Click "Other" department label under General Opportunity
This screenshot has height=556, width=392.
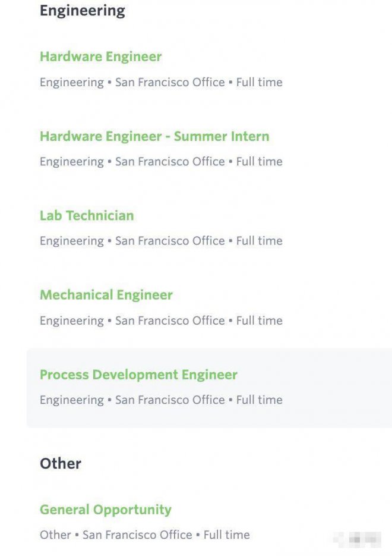55,535
